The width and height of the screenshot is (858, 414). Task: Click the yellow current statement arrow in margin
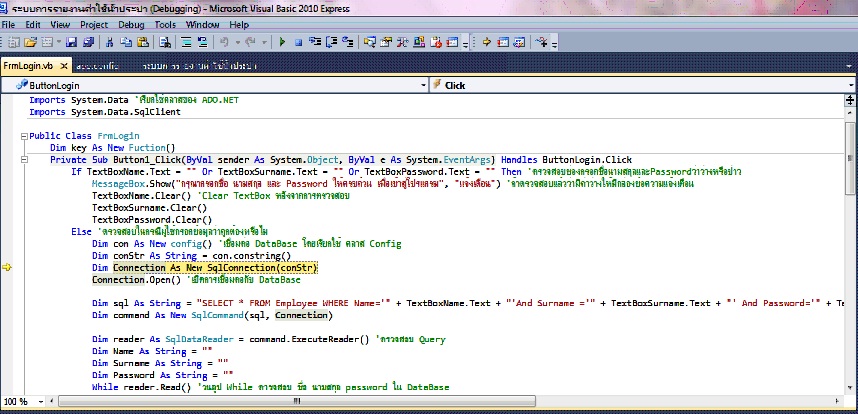coord(7,267)
